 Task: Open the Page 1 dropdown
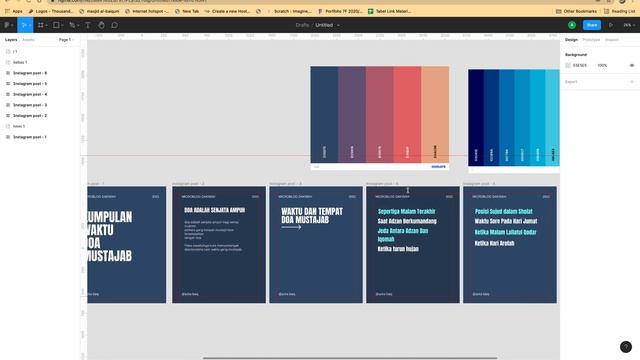tap(67, 40)
